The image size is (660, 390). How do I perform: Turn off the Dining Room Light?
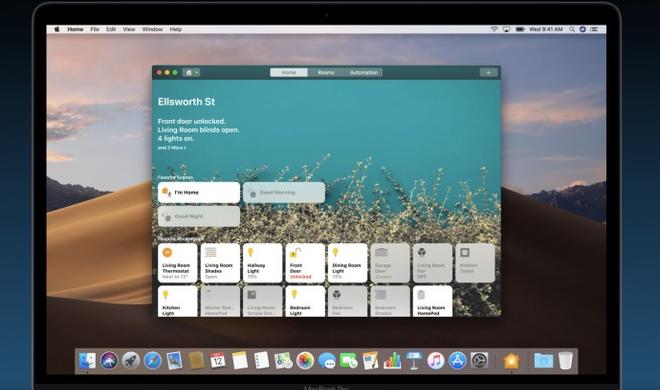click(x=347, y=263)
